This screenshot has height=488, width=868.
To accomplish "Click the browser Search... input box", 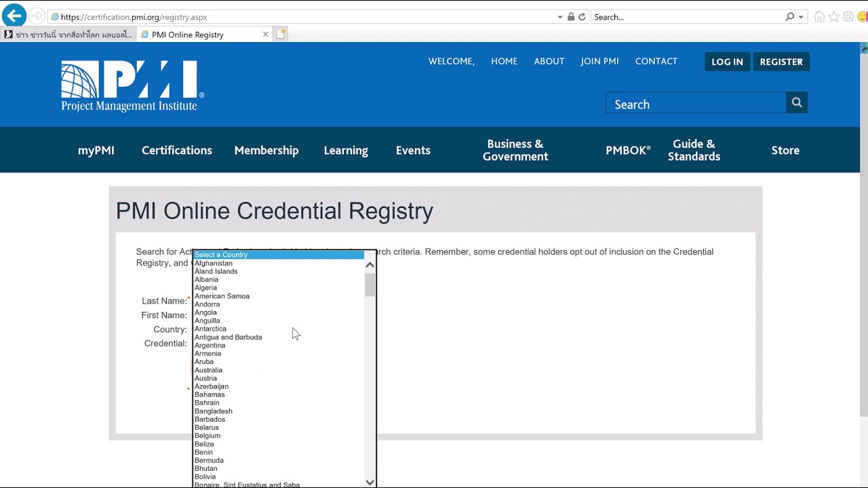I will [x=687, y=17].
